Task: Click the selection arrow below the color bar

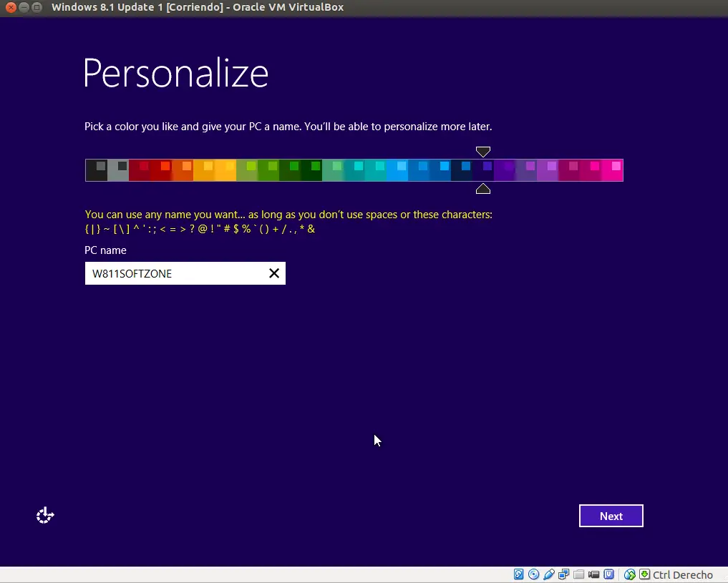Action: point(483,188)
